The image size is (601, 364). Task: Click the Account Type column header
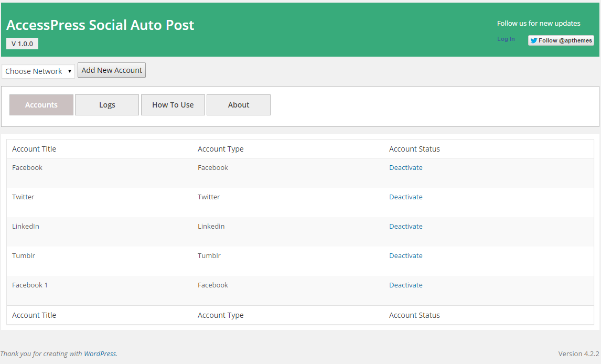[220, 149]
